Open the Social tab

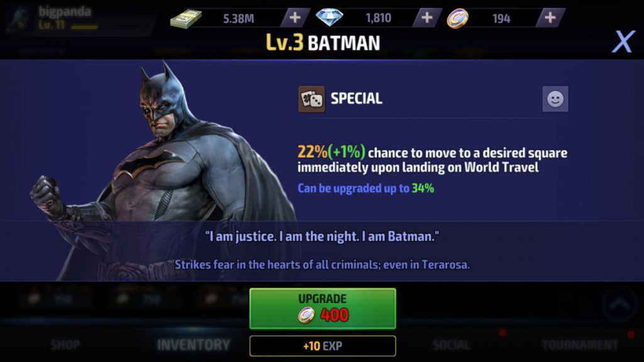pyautogui.click(x=451, y=345)
